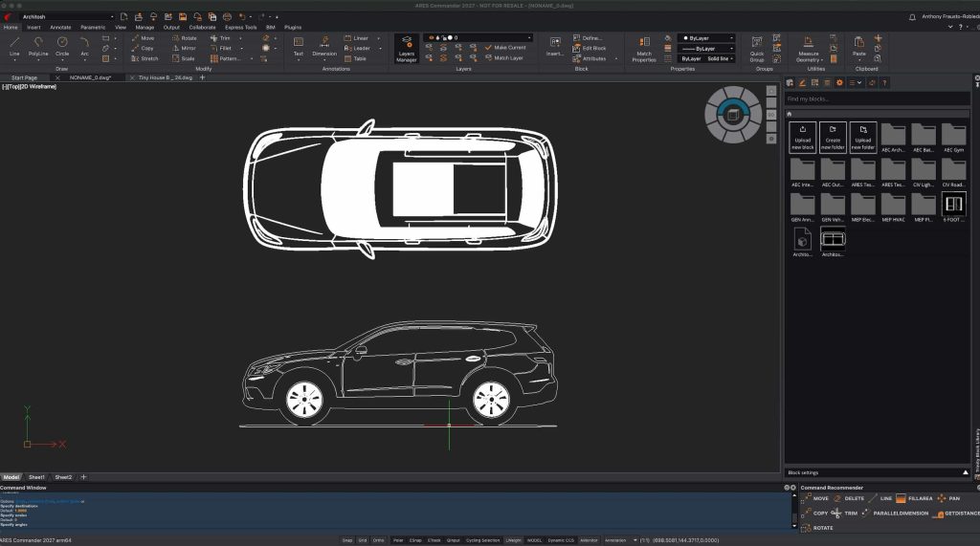Insert a Table annotation

(x=355, y=58)
